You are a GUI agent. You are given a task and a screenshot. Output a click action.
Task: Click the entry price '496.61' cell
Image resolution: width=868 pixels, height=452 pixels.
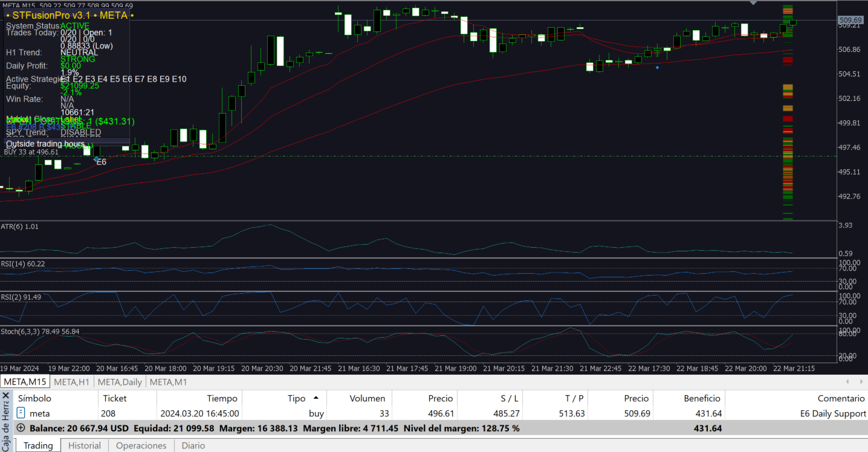pyautogui.click(x=441, y=414)
